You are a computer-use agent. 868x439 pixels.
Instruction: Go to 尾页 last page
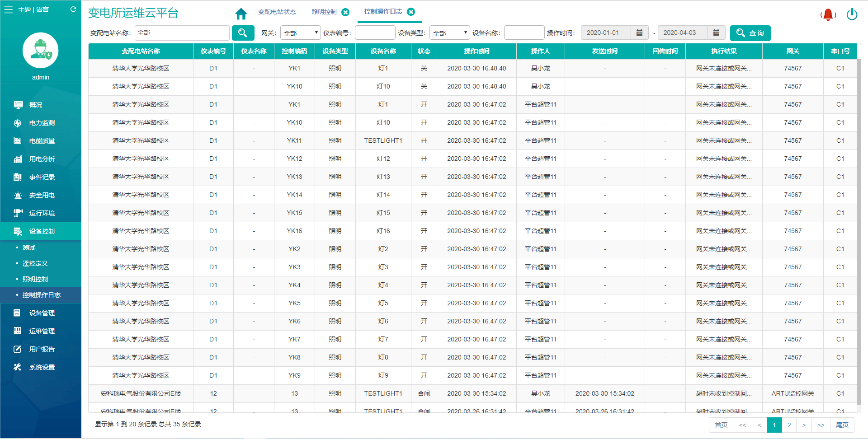point(842,425)
